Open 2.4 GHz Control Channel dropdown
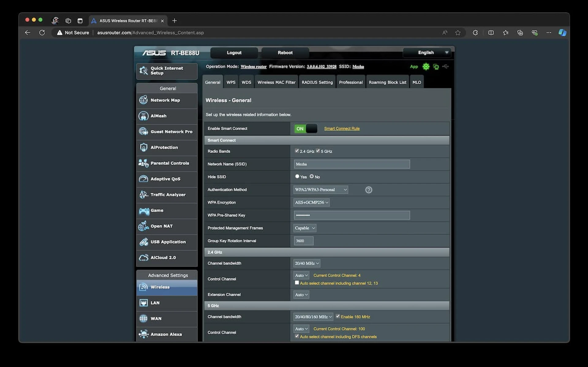This screenshot has width=588, height=367. pyautogui.click(x=301, y=275)
